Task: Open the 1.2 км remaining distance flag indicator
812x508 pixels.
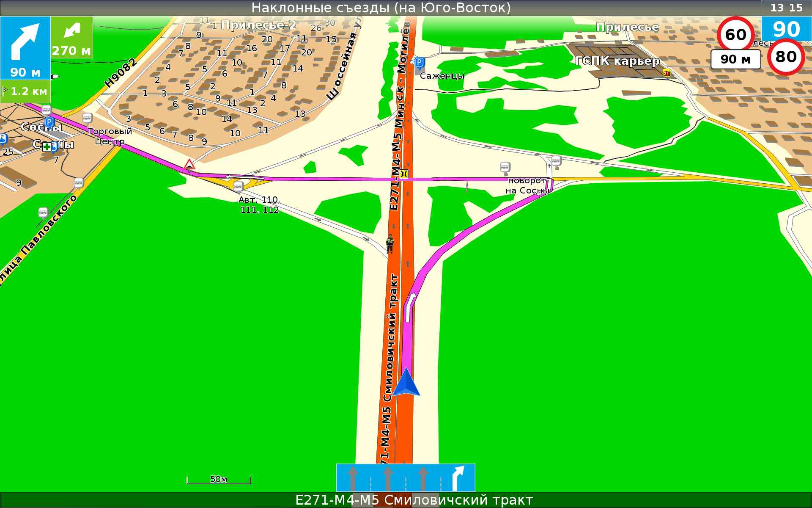Action: (25, 91)
